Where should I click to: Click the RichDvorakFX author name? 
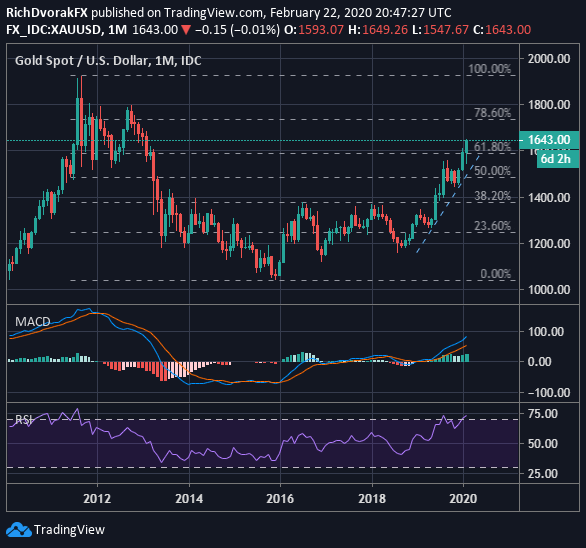point(47,13)
